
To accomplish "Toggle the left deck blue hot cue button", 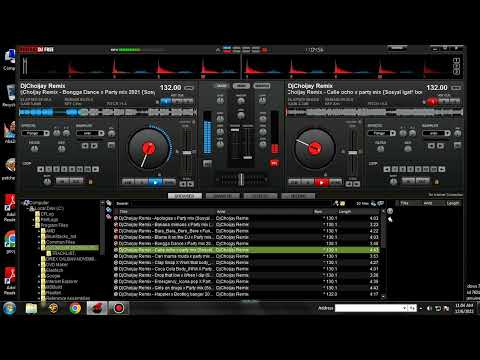I will pyautogui.click(x=166, y=101).
